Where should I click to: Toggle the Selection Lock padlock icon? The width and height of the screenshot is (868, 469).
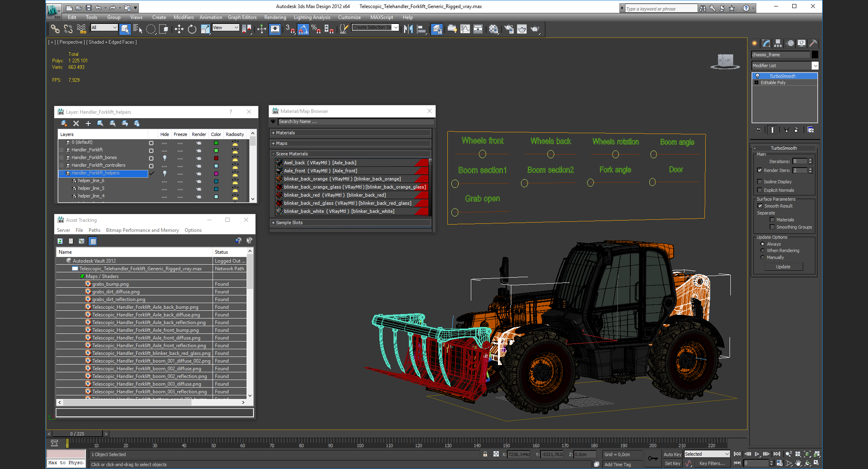pos(485,454)
